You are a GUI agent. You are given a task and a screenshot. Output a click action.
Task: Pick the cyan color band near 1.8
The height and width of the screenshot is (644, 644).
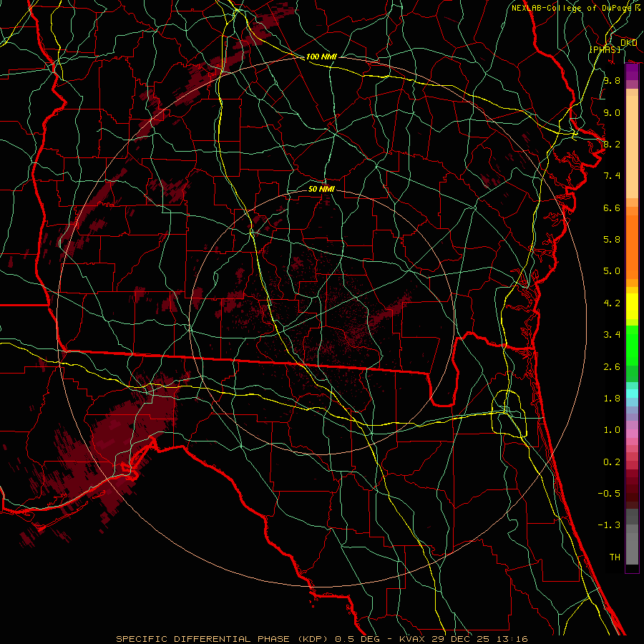click(x=632, y=392)
